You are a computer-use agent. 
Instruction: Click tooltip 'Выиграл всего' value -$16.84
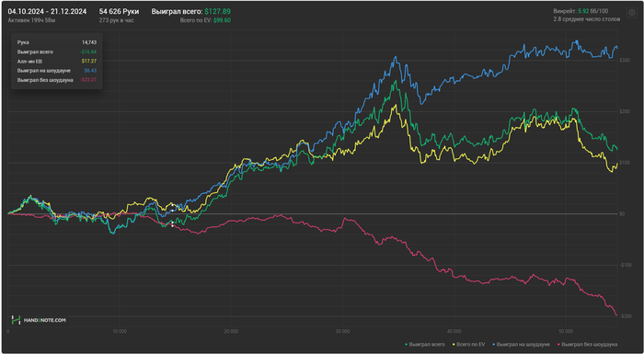(88, 51)
